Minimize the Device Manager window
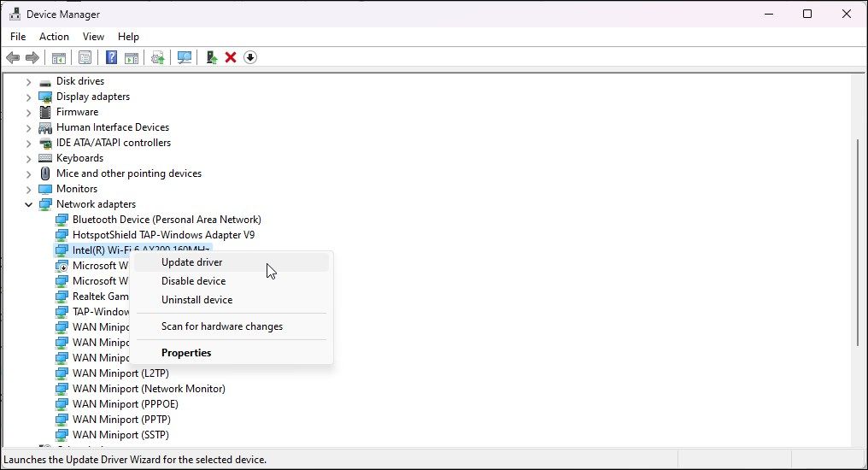 pyautogui.click(x=769, y=14)
